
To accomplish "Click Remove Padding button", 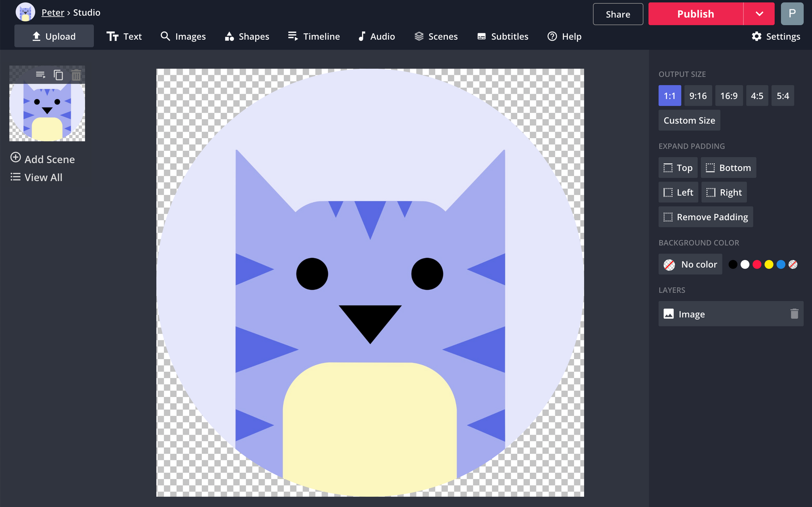I will click(705, 217).
